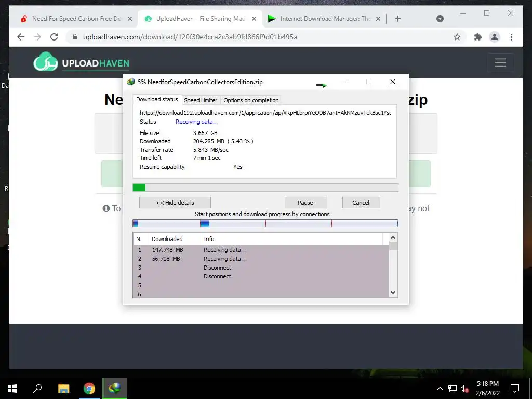Open Options on completion tab
Screen dimensions: 532x399
tap(251, 100)
